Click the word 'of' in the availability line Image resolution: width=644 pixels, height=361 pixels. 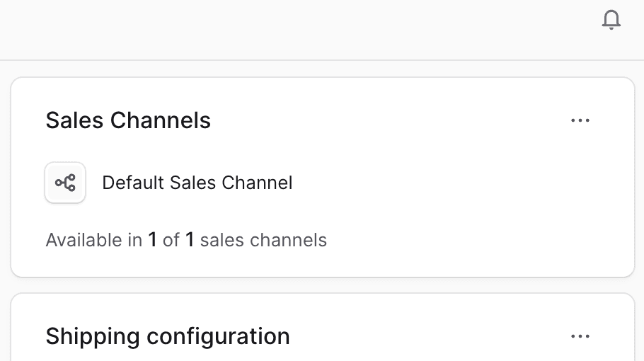[x=171, y=241]
